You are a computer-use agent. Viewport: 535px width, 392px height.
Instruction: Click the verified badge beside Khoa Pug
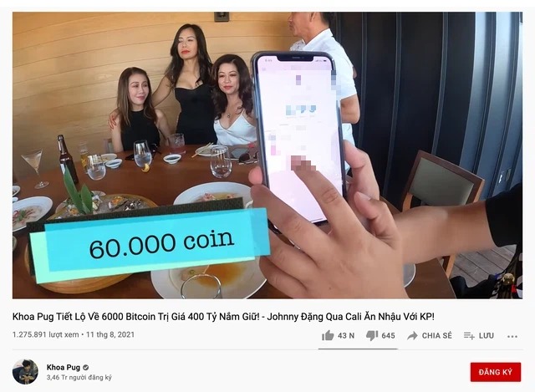[86, 368]
